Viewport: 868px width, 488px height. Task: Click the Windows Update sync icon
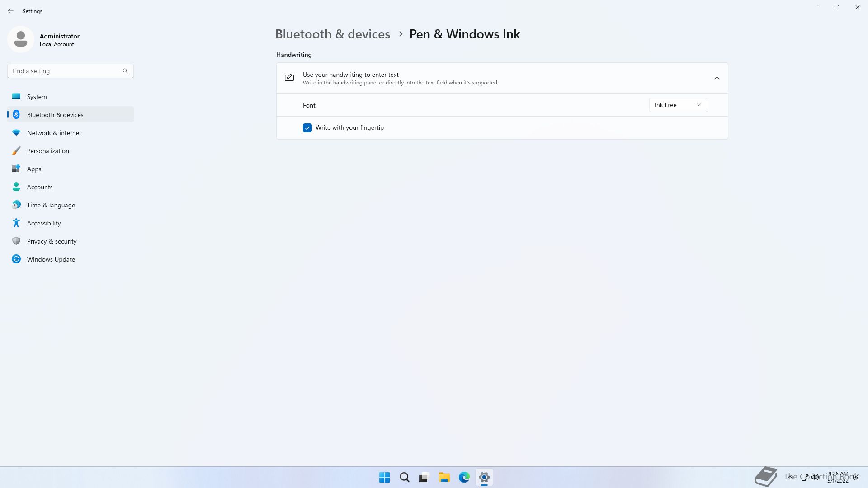(16, 259)
